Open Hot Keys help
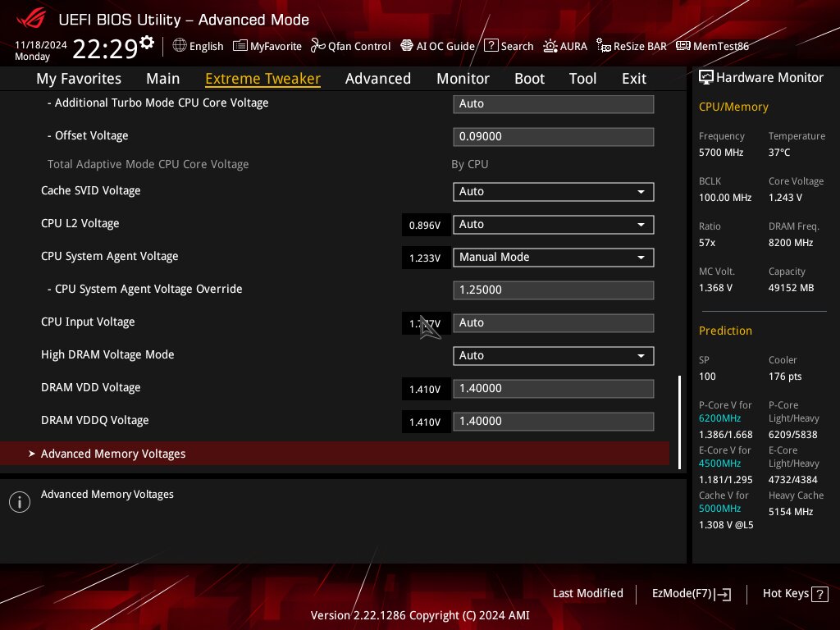 (795, 594)
